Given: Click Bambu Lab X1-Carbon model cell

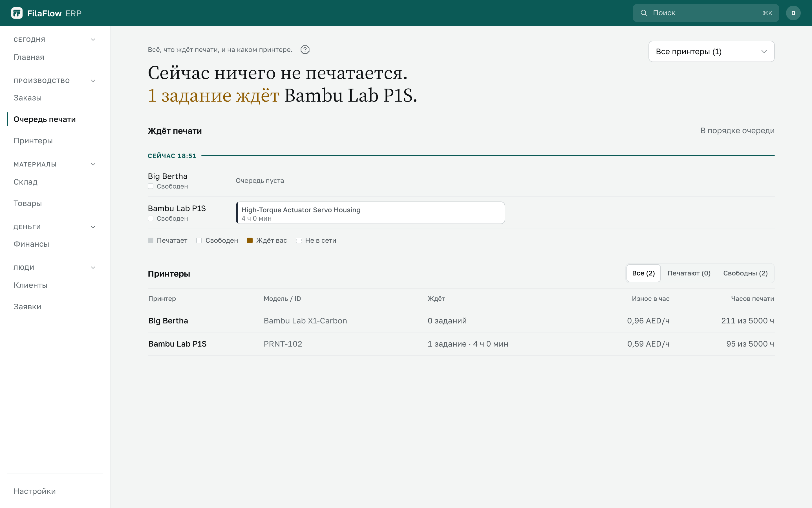Looking at the screenshot, I should (305, 321).
